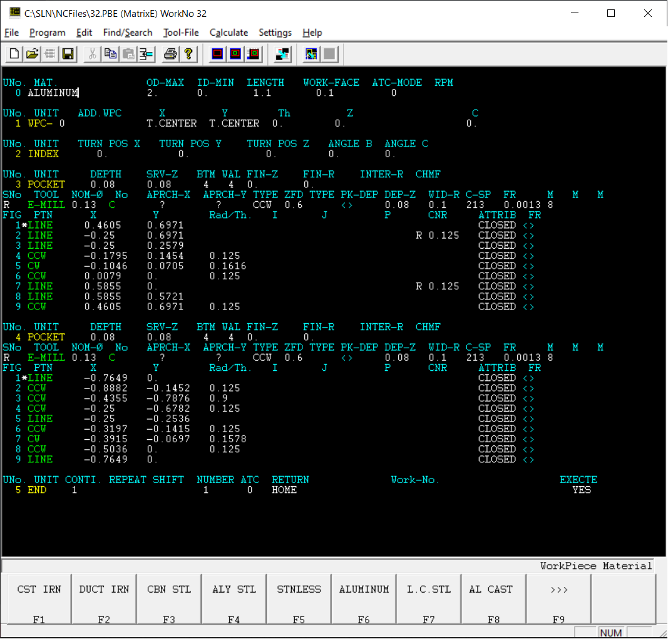
Task: Click the ALUMINUM material field in UNo. 0
Action: point(53,93)
